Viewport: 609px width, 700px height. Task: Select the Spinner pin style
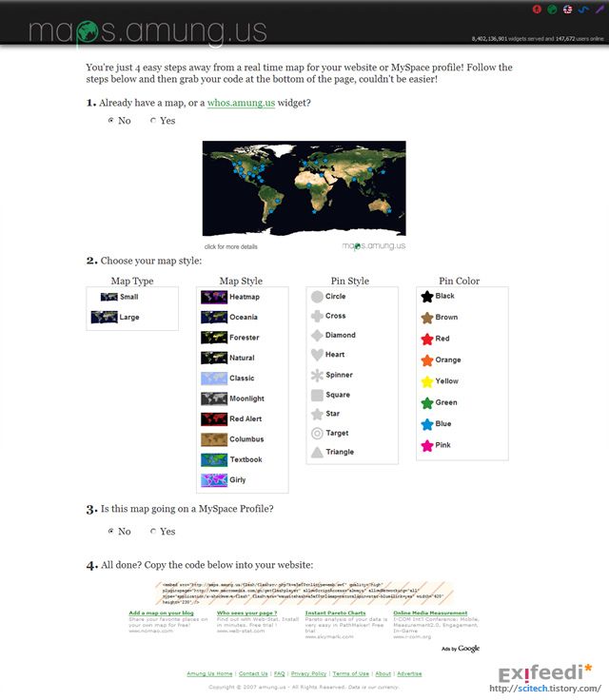click(x=332, y=375)
